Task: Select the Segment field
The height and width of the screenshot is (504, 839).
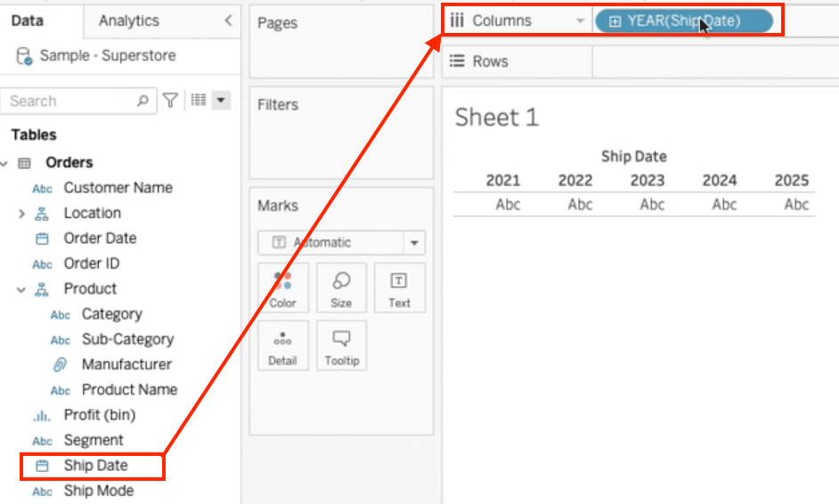Action: (x=94, y=440)
